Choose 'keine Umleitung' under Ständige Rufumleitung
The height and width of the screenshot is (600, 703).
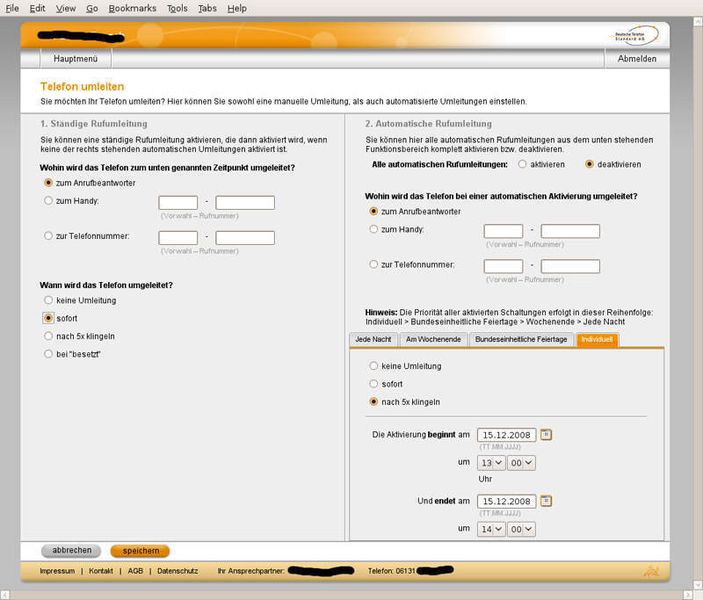point(48,300)
